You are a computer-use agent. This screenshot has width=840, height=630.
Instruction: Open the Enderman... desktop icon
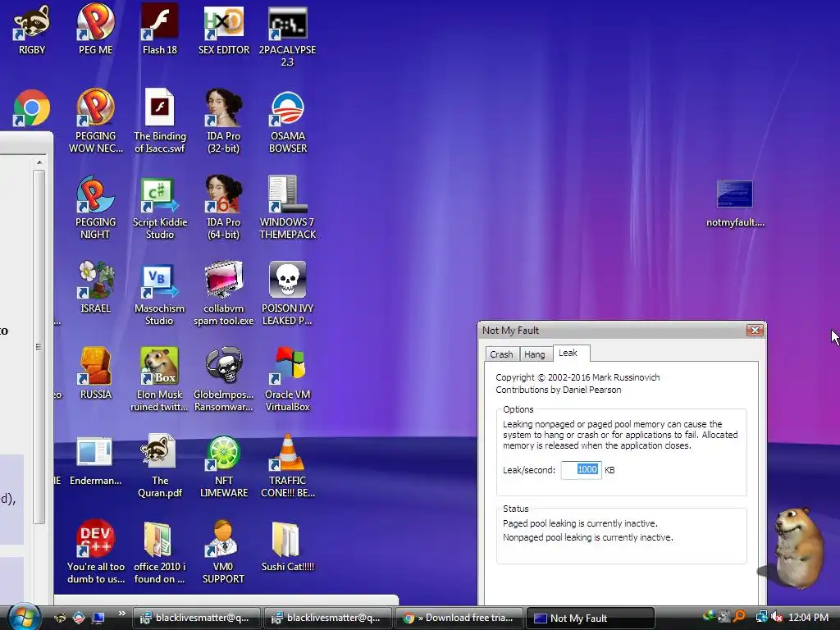(95, 461)
